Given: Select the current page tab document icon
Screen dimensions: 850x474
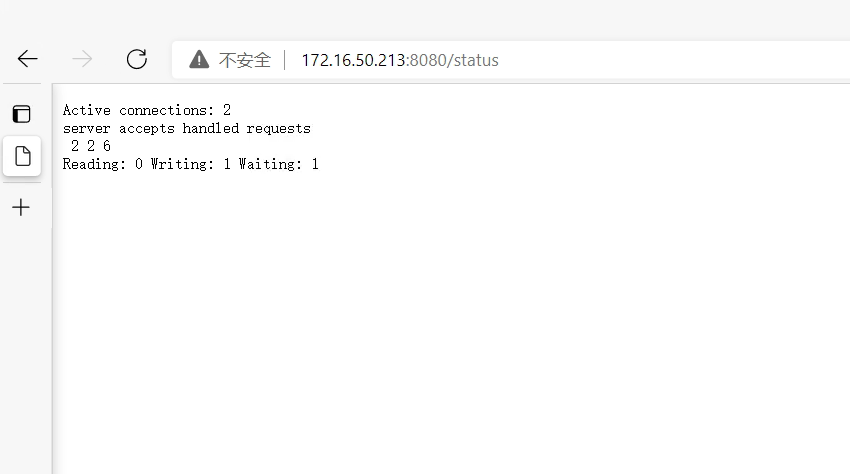Looking at the screenshot, I should (x=22, y=156).
